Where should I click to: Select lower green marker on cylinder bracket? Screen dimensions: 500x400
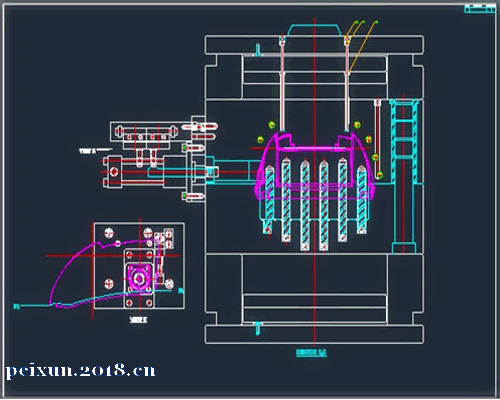[184, 196]
